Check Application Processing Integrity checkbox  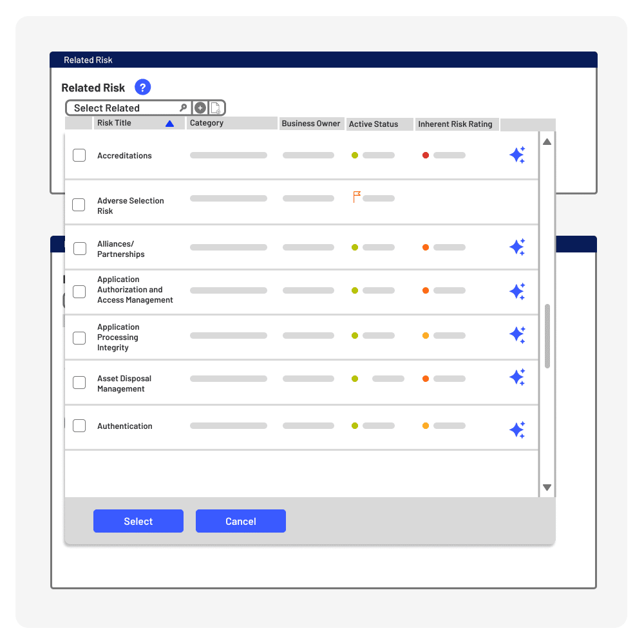[x=79, y=338]
